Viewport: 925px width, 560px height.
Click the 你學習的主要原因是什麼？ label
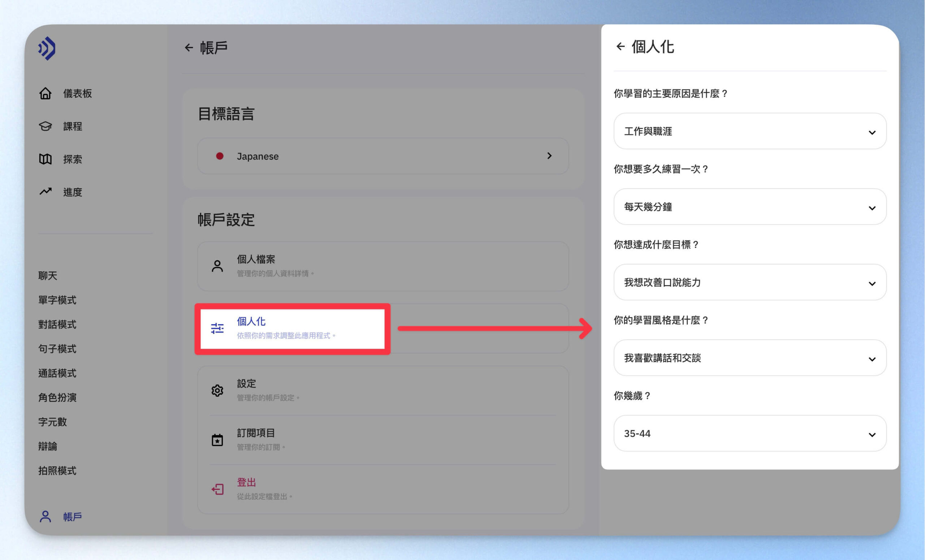(671, 94)
